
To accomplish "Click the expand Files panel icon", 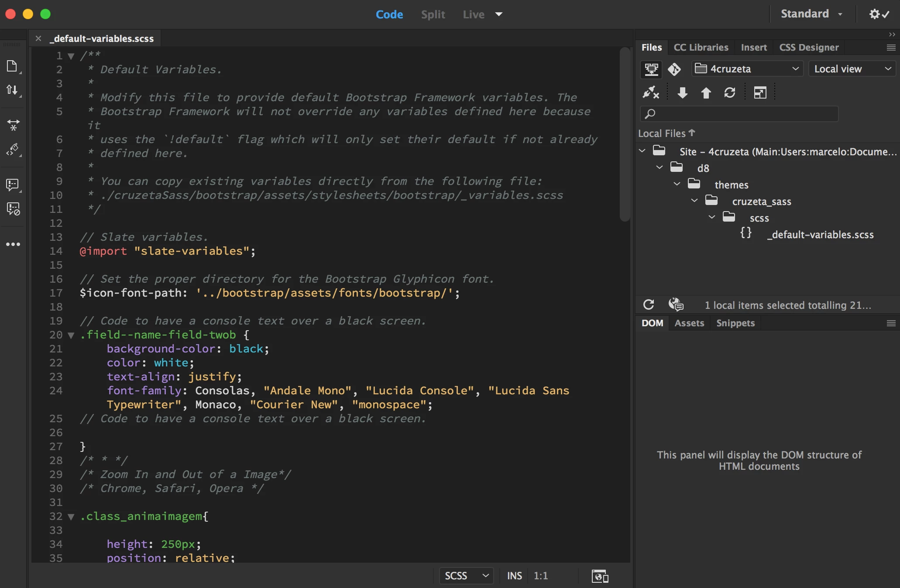I will (x=760, y=92).
